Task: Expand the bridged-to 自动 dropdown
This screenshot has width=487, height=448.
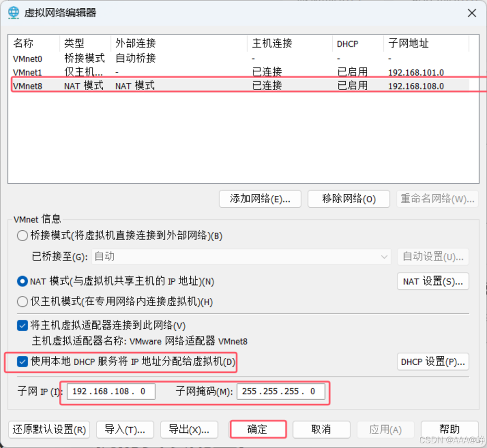Action: click(241, 257)
